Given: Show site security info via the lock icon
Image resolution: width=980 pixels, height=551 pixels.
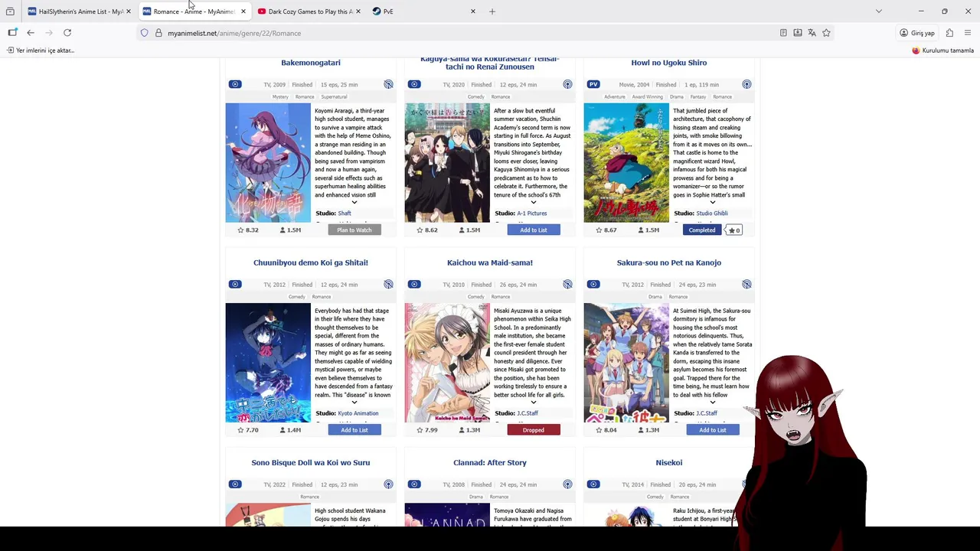Looking at the screenshot, I should (158, 33).
